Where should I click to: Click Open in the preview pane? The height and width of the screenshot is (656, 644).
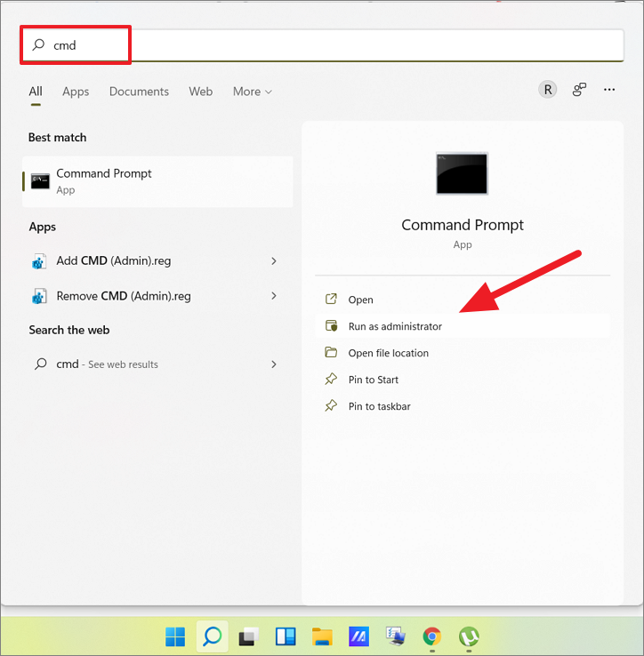[x=463, y=300]
